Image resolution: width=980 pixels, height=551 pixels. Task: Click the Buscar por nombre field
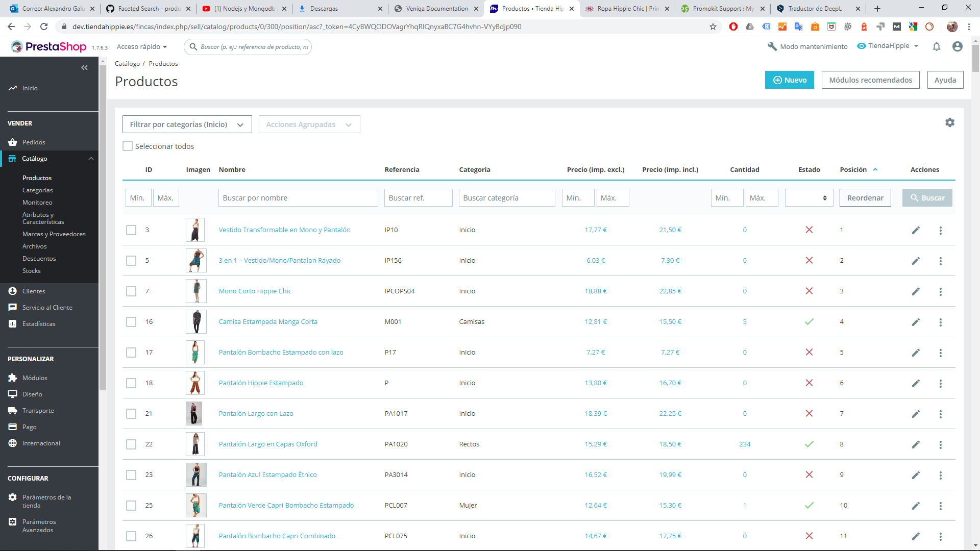pyautogui.click(x=298, y=198)
